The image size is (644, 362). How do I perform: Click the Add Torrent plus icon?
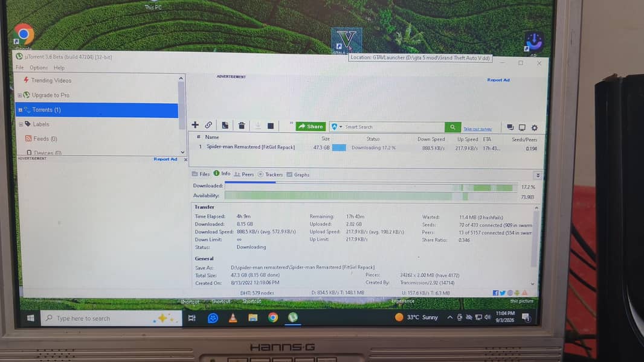[195, 125]
